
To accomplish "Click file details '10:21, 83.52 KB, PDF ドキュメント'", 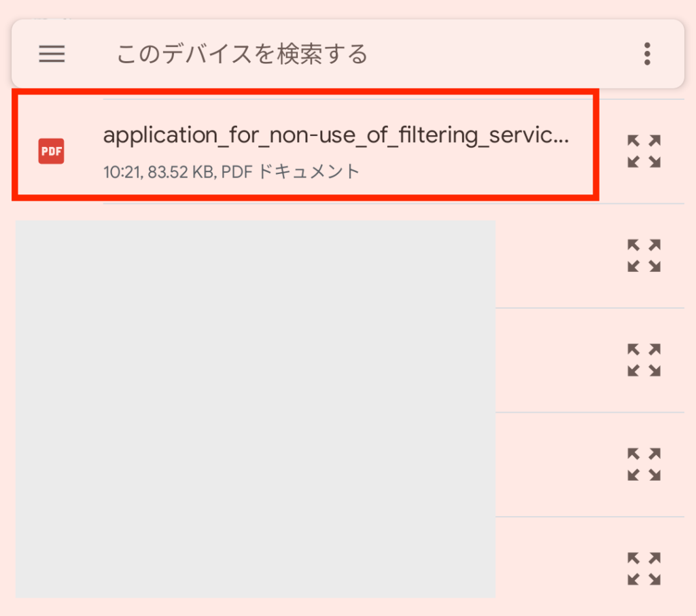I will (x=231, y=171).
